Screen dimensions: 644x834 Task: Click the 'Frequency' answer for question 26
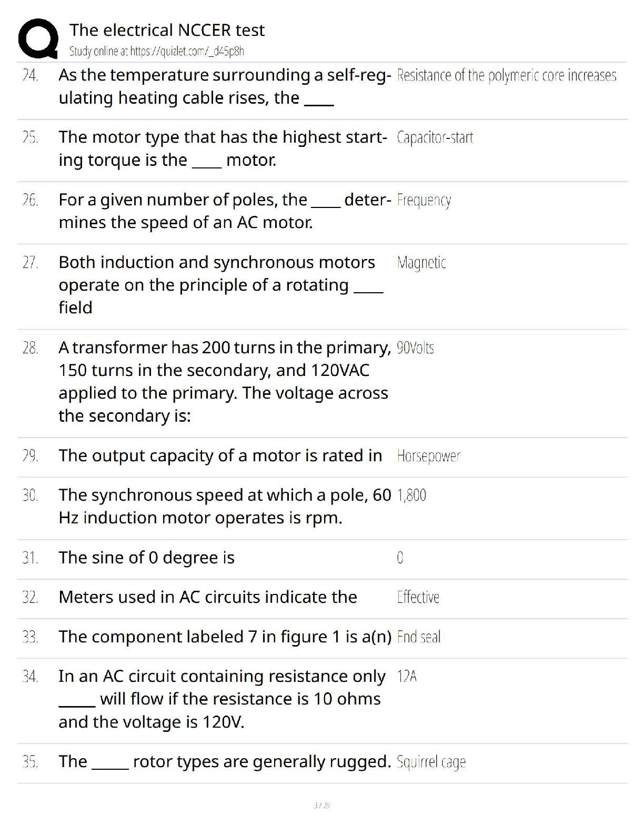pos(424,201)
